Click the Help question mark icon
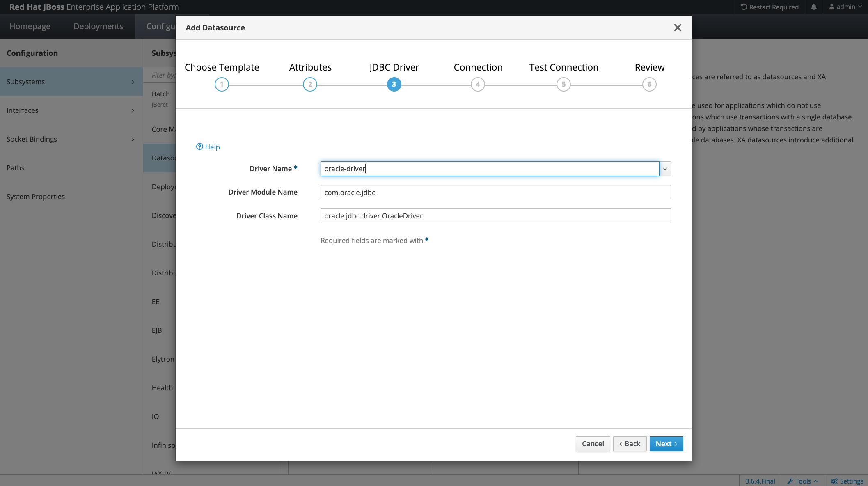868x486 pixels. [199, 147]
